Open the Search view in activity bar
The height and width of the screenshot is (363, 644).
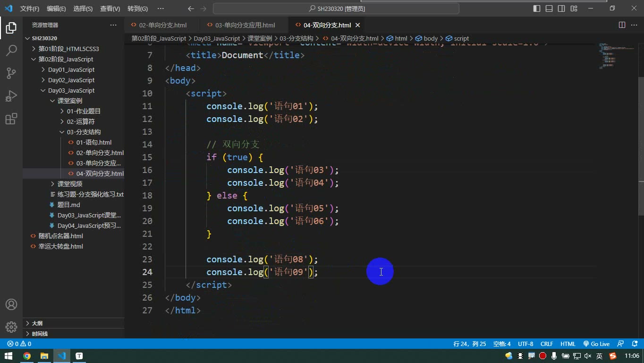(x=11, y=50)
